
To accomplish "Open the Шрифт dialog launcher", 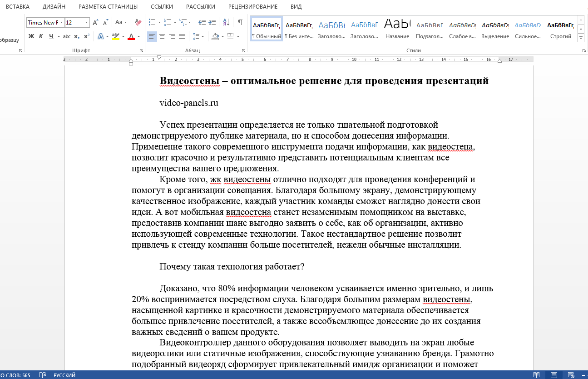I will point(141,51).
